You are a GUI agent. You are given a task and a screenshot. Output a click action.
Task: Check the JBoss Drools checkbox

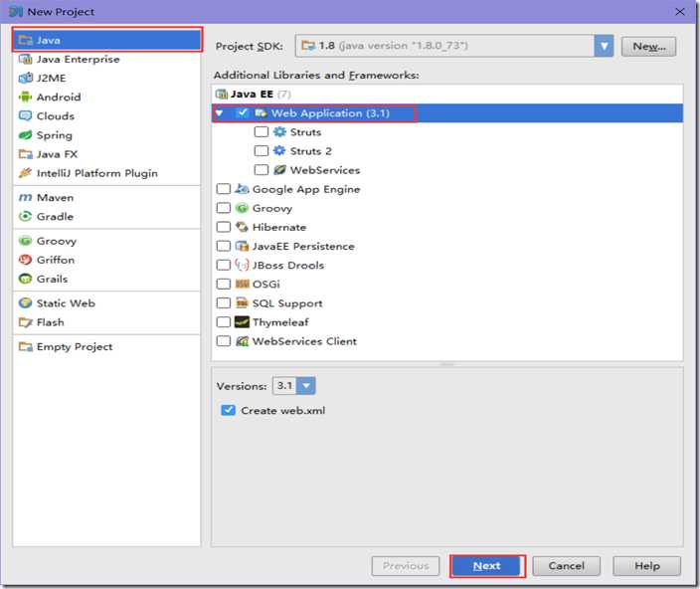coord(223,265)
